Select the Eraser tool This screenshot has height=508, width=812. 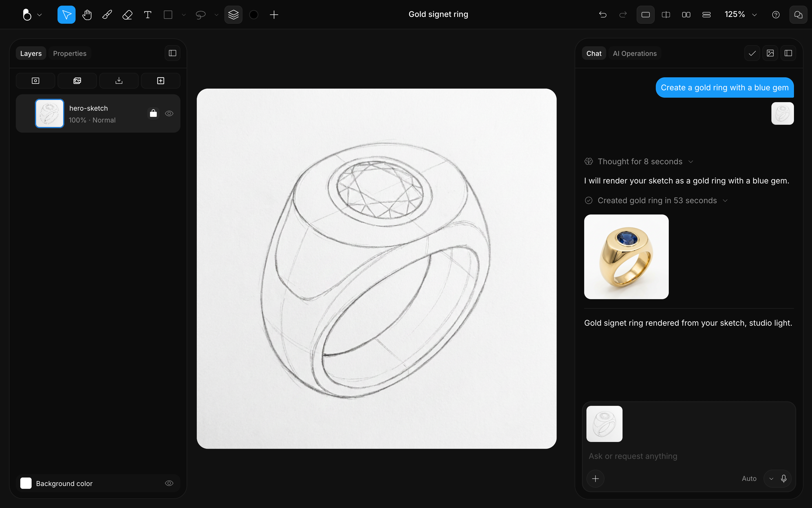[127, 15]
